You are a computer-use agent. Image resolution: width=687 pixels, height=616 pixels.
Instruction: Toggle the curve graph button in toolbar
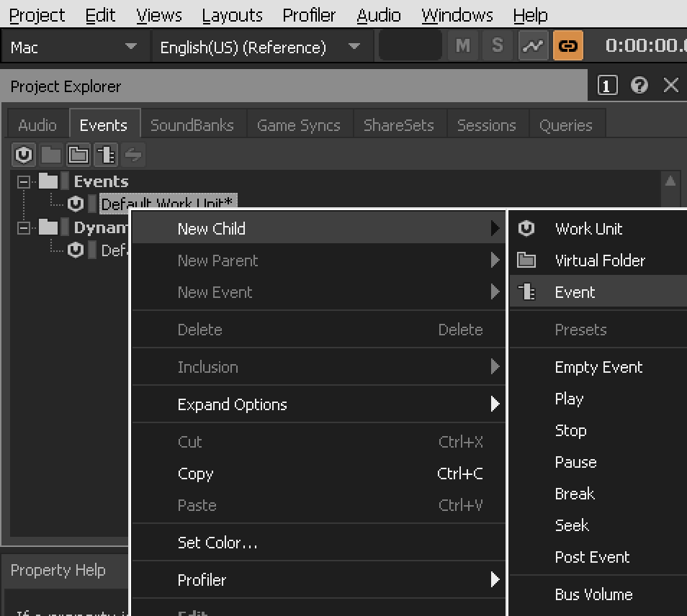(x=533, y=45)
